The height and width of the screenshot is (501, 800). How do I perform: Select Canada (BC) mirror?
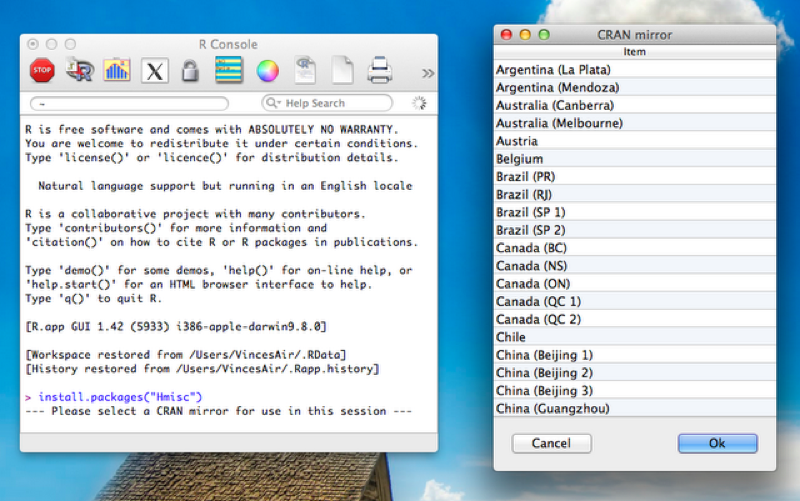click(x=635, y=248)
